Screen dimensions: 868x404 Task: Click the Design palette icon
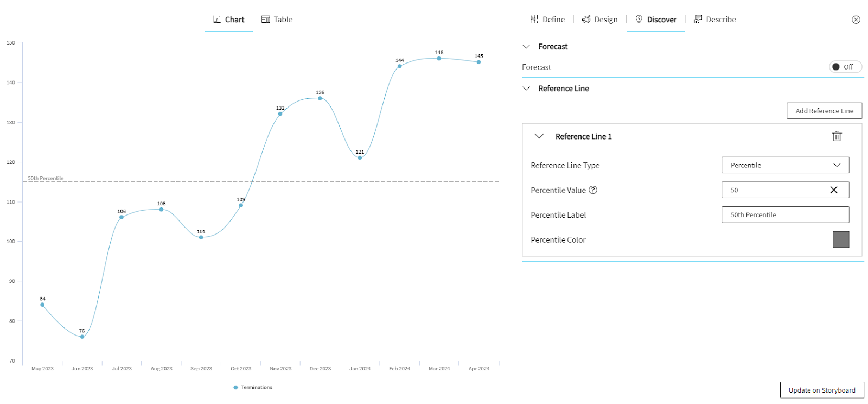point(586,20)
